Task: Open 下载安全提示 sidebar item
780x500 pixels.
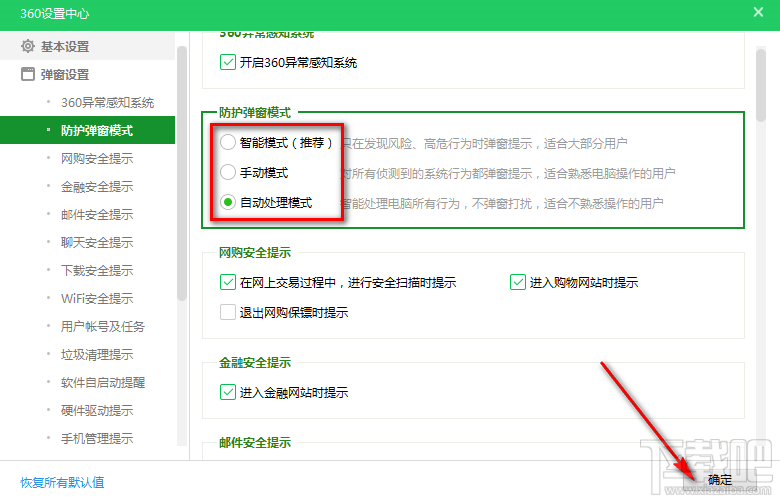Action: 97,271
